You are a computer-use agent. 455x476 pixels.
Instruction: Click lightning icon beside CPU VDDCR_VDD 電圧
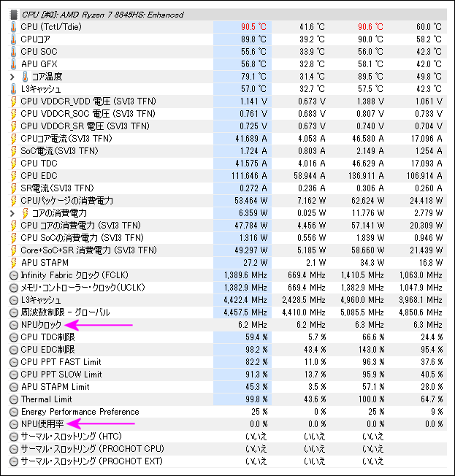click(x=13, y=101)
